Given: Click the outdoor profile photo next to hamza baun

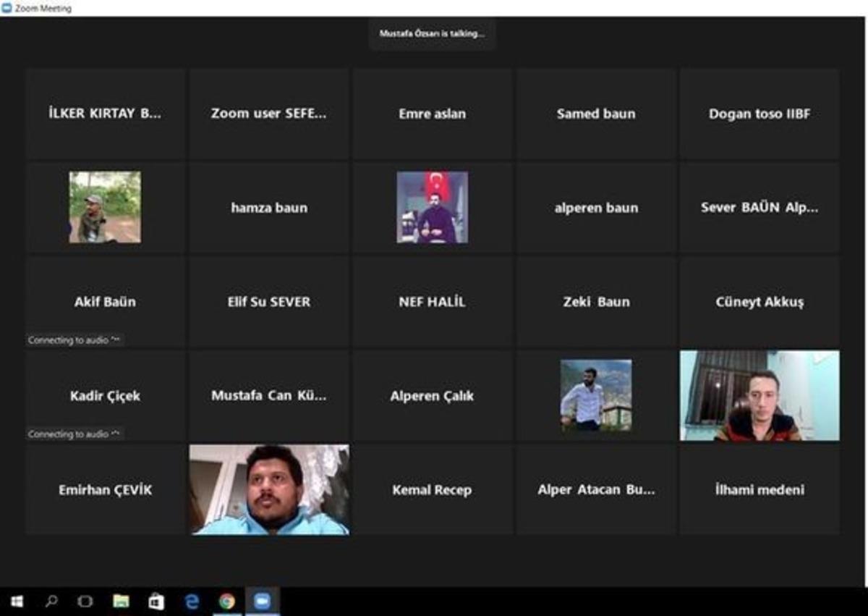Looking at the screenshot, I should (105, 207).
